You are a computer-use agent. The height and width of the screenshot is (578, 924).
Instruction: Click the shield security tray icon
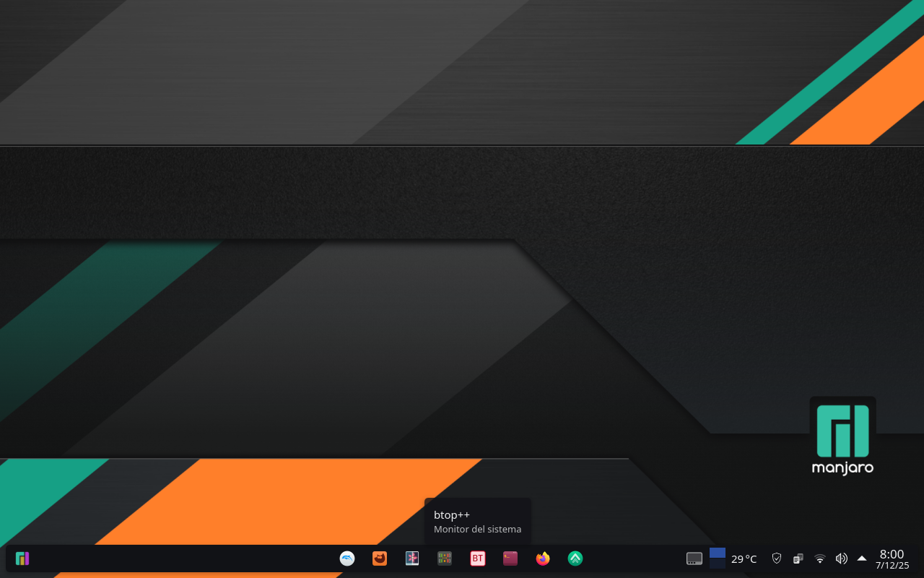777,558
